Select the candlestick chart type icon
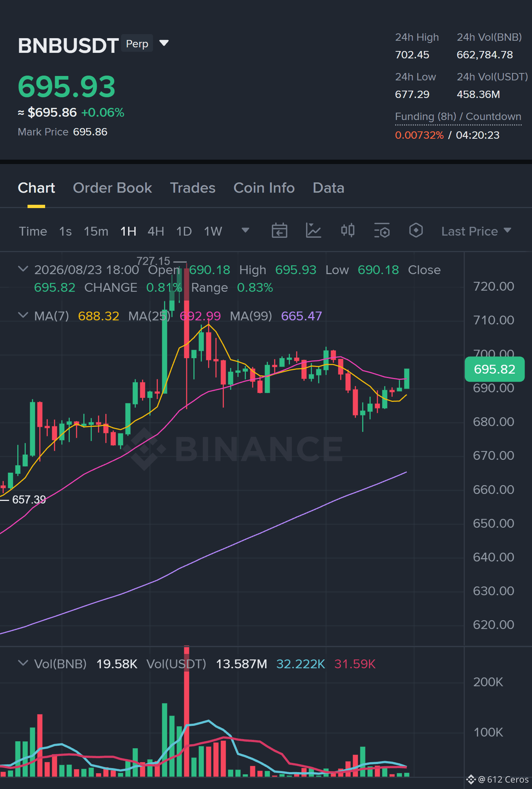Image resolution: width=532 pixels, height=789 pixels. pos(347,231)
